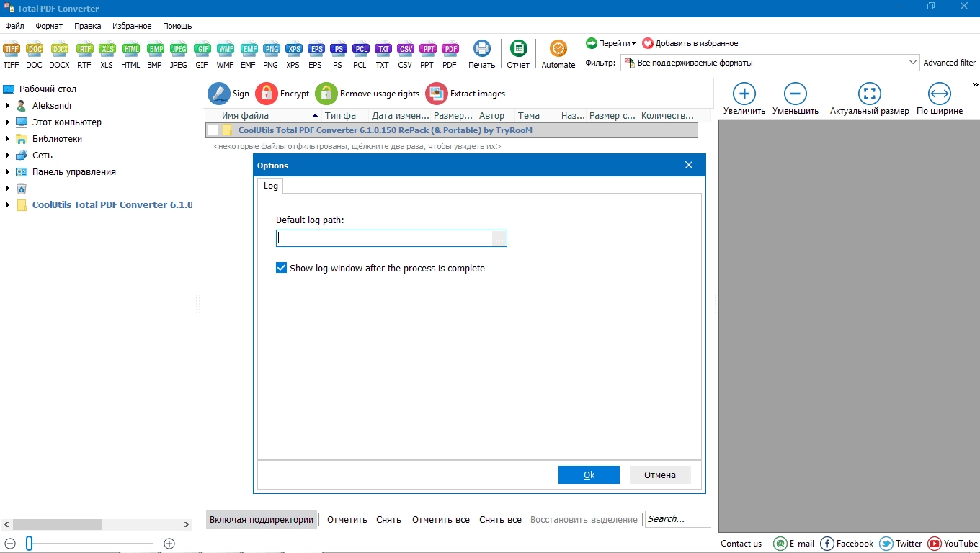The image size is (980, 553).
Task: Set preview to Актуальный размер
Action: 870,99
